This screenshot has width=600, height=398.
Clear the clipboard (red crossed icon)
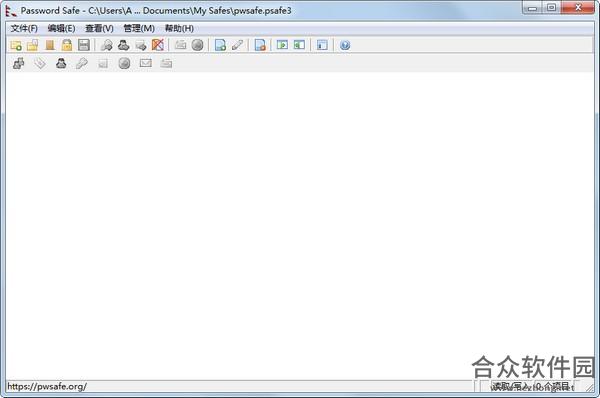tap(158, 46)
